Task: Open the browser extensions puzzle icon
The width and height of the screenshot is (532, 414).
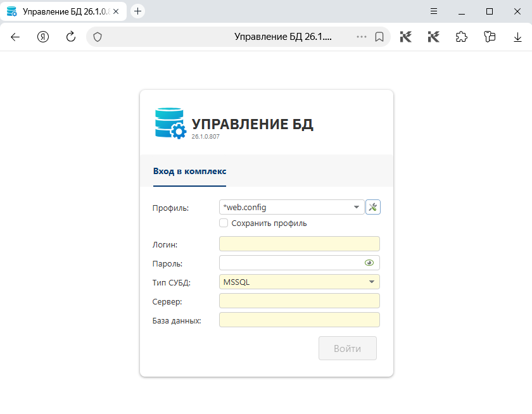Action: pyautogui.click(x=462, y=37)
